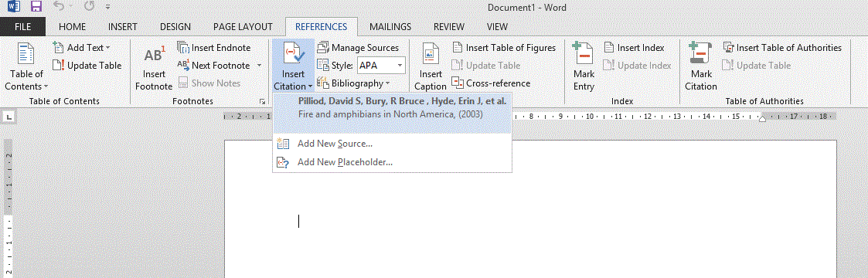Save the document with the floppy disk icon
The width and height of the screenshot is (868, 278).
point(36,7)
